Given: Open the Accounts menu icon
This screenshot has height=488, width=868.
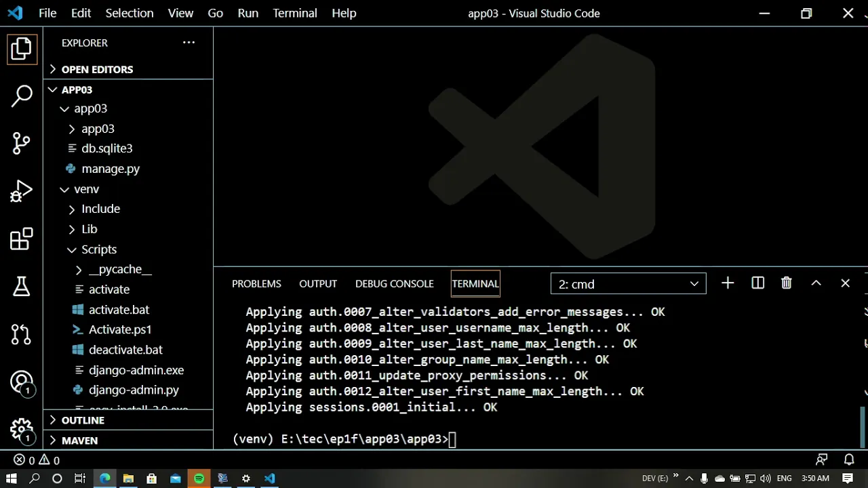Looking at the screenshot, I should [x=21, y=382].
